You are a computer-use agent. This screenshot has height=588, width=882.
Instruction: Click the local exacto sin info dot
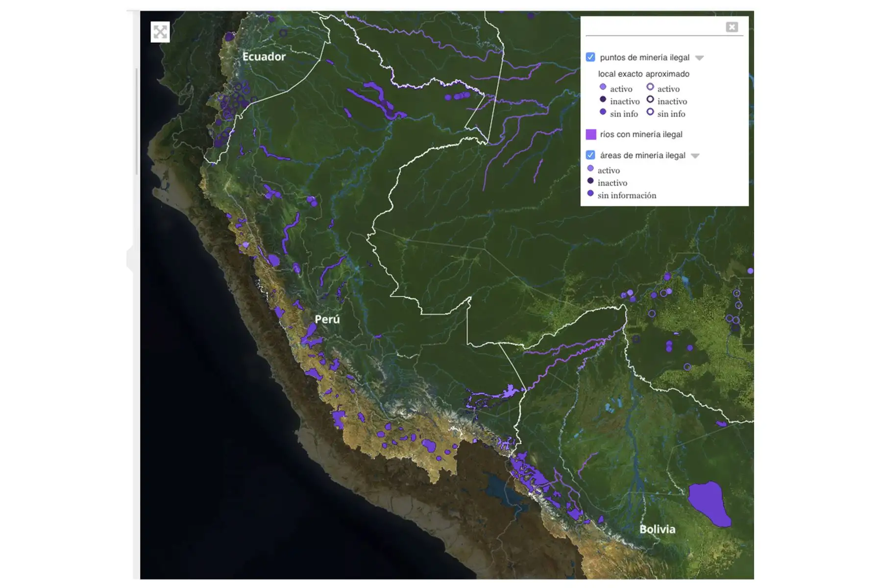603,112
